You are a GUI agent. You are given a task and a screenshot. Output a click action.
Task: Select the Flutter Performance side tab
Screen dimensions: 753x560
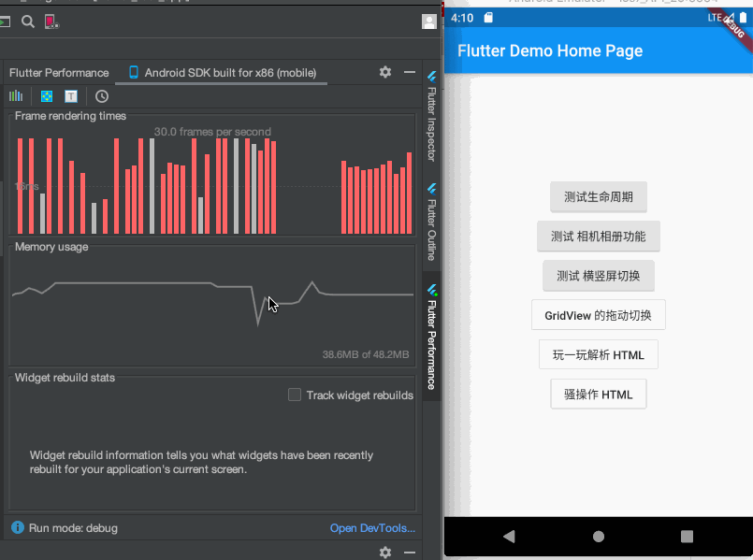click(x=432, y=337)
